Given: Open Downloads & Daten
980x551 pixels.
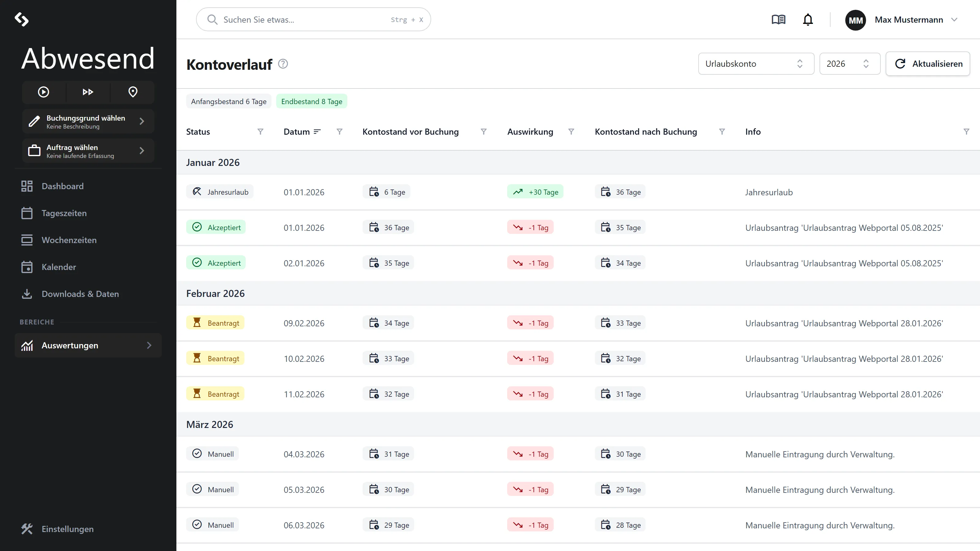Looking at the screenshot, I should click(88, 294).
